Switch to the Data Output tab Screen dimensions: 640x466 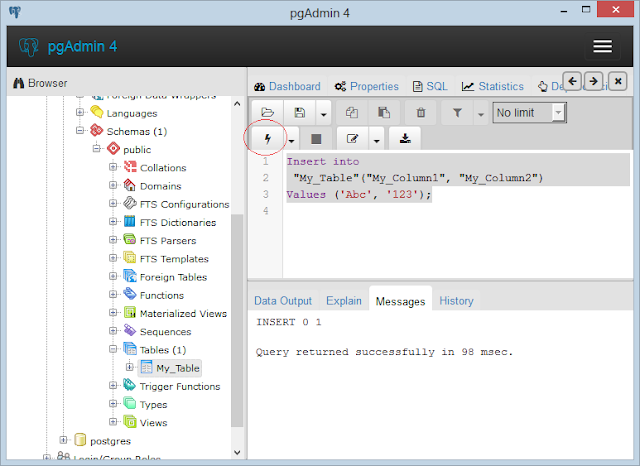283,301
